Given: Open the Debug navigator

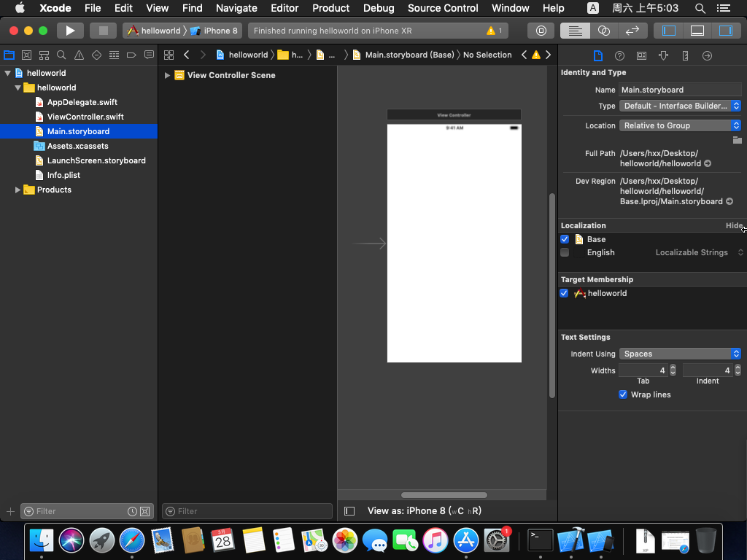Looking at the screenshot, I should pyautogui.click(x=114, y=55).
